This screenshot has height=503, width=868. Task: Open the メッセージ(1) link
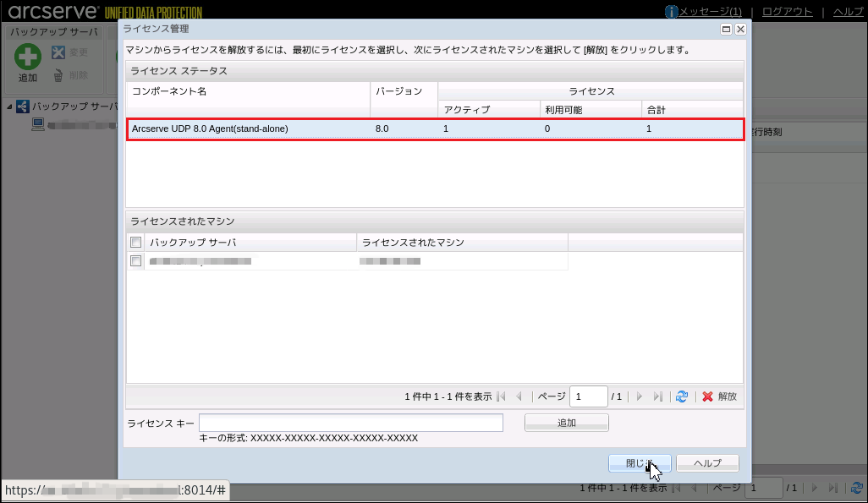click(x=711, y=12)
